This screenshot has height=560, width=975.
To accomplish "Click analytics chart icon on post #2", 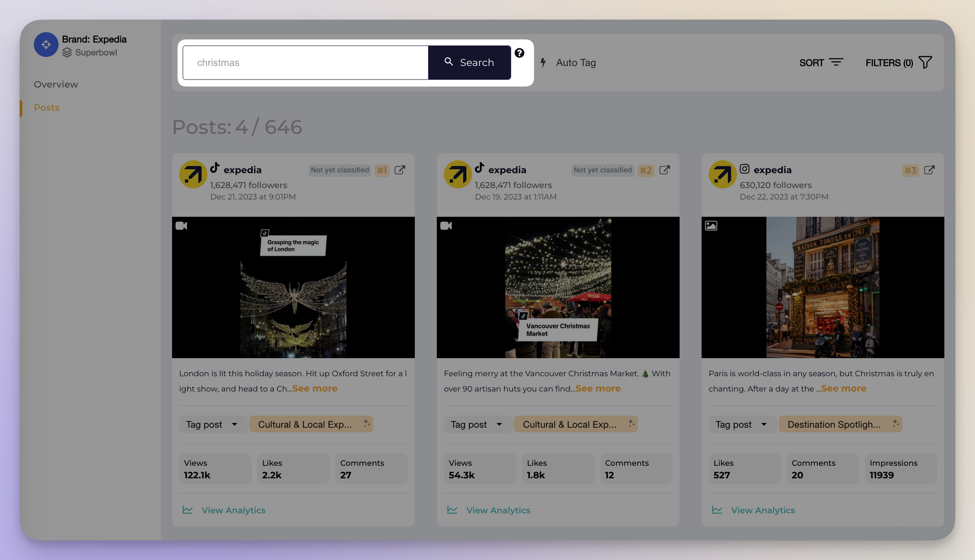I will [452, 510].
